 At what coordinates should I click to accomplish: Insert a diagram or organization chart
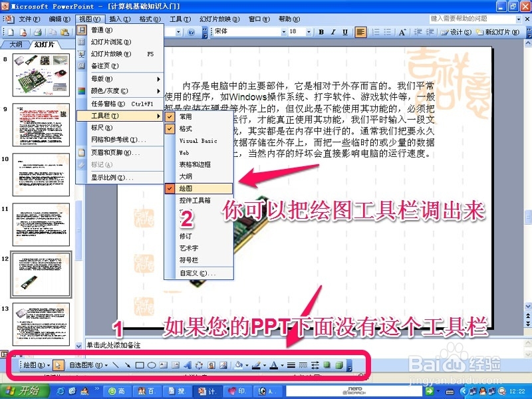click(x=199, y=365)
